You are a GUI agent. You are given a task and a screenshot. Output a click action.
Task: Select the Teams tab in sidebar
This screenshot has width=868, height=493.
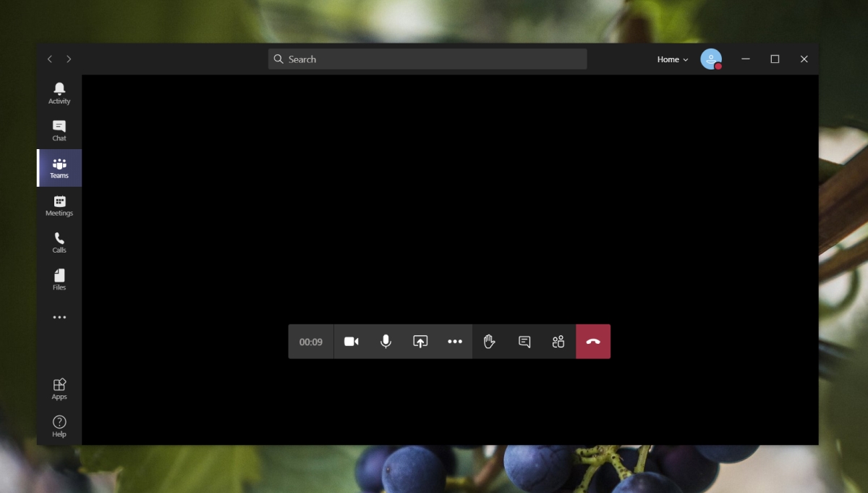59,168
